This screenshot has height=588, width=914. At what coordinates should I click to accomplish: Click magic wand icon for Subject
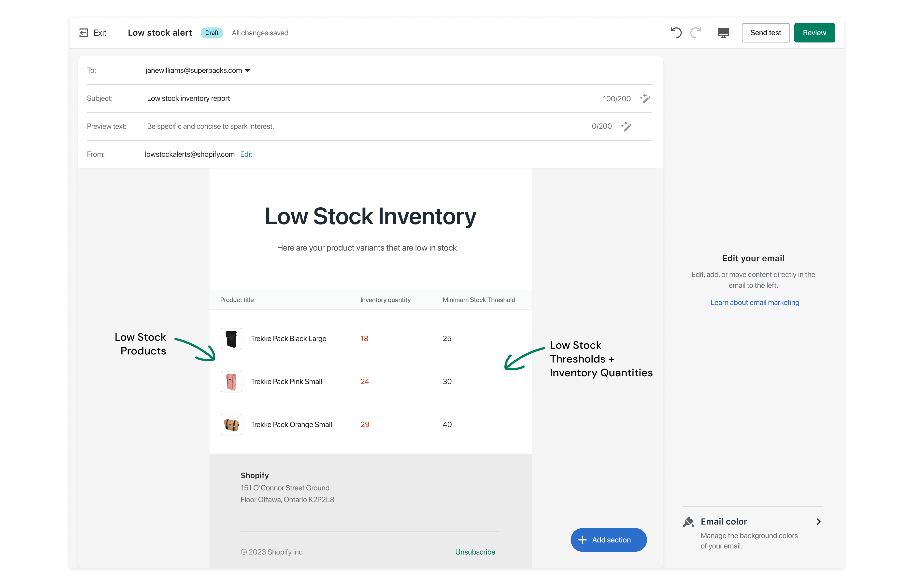pos(645,98)
